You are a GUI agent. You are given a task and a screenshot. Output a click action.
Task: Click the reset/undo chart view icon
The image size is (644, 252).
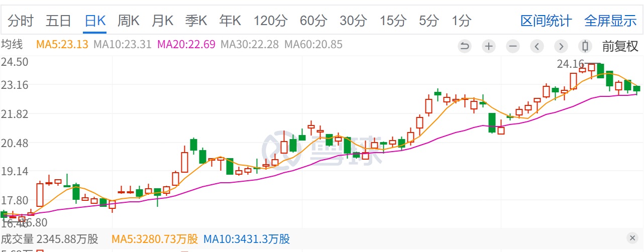pyautogui.click(x=465, y=47)
